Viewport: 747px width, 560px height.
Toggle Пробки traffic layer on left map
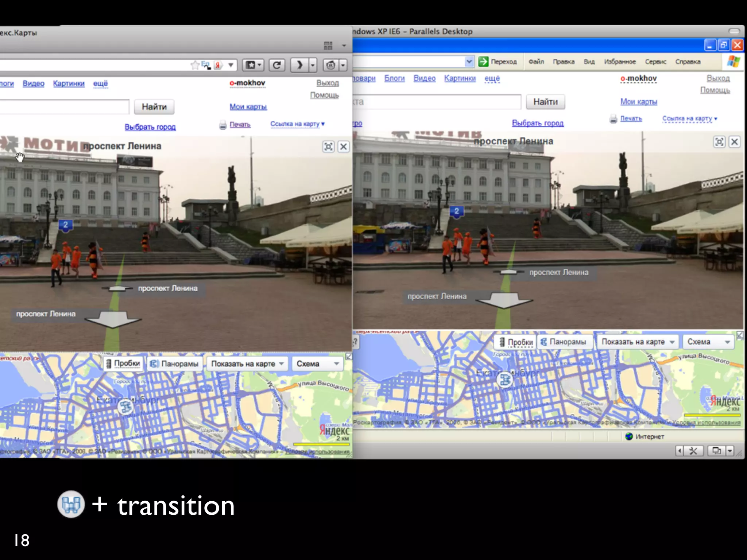[x=123, y=363]
